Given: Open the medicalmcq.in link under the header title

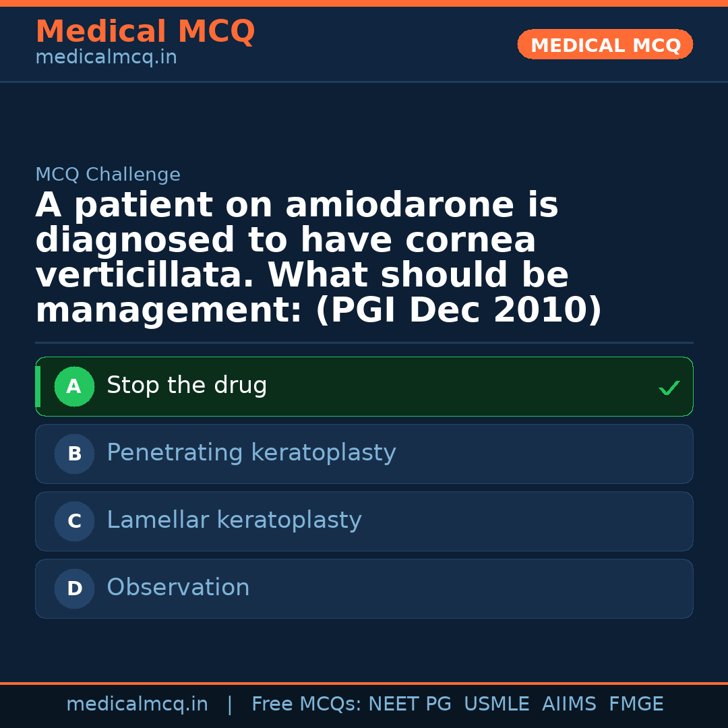Looking at the screenshot, I should [x=106, y=58].
